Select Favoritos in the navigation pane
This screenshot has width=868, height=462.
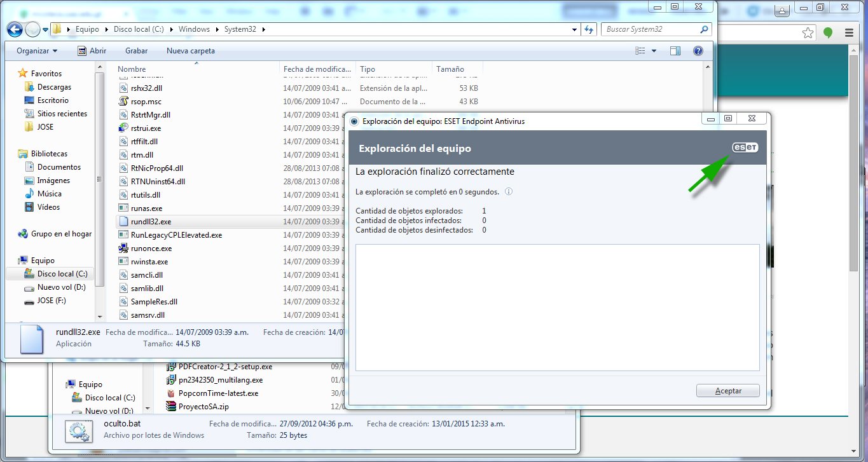(46, 74)
